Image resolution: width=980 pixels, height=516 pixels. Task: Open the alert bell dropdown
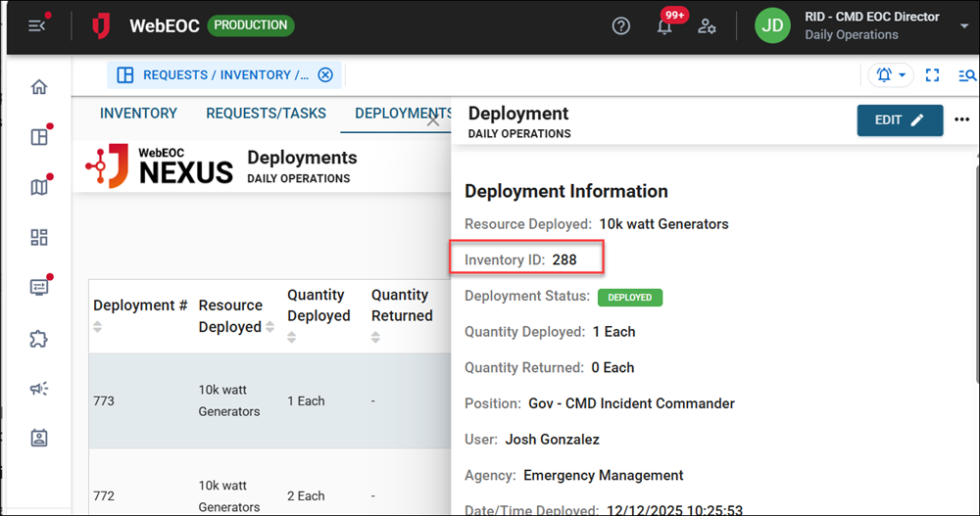[x=890, y=75]
